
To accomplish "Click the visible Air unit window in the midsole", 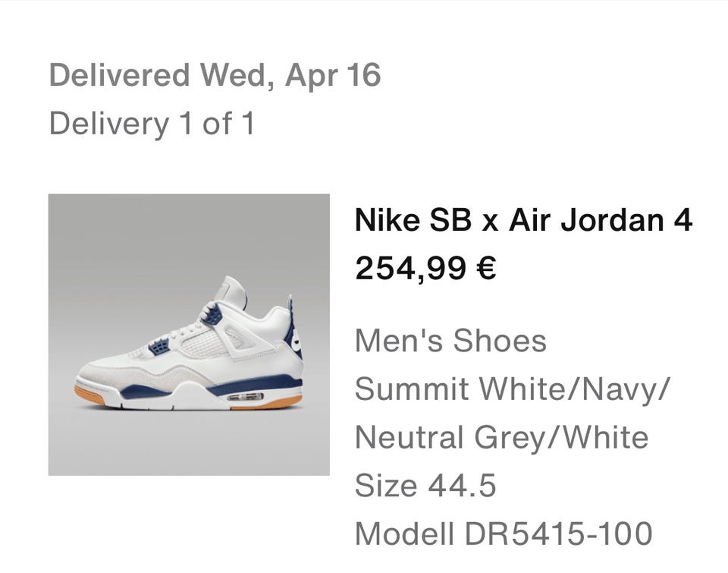I will [x=245, y=397].
